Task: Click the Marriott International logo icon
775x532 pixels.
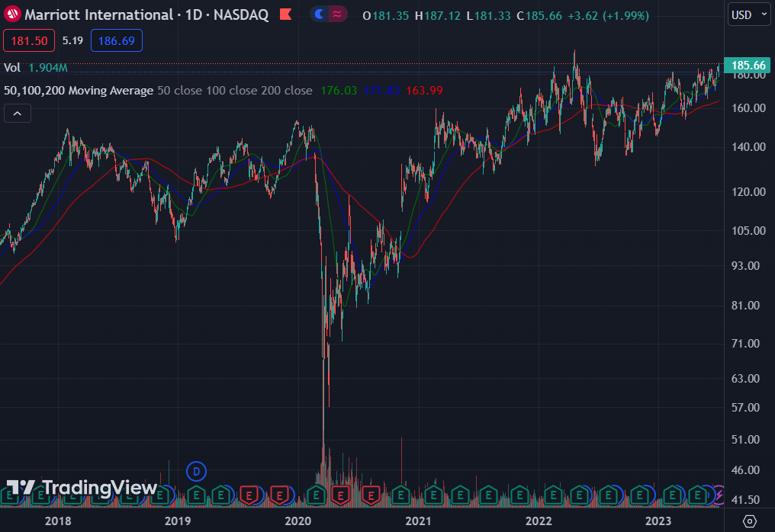Action: 12,14
